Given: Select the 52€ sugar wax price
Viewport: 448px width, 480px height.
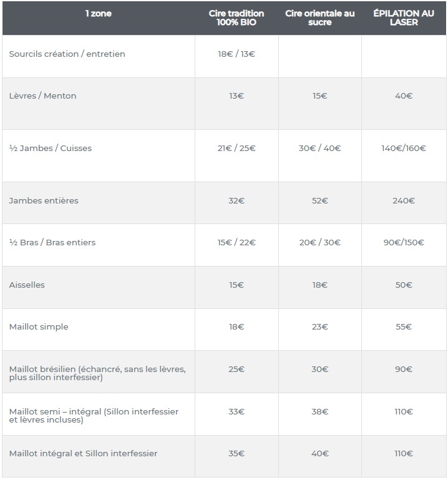Looking at the screenshot, I should click(x=319, y=201).
